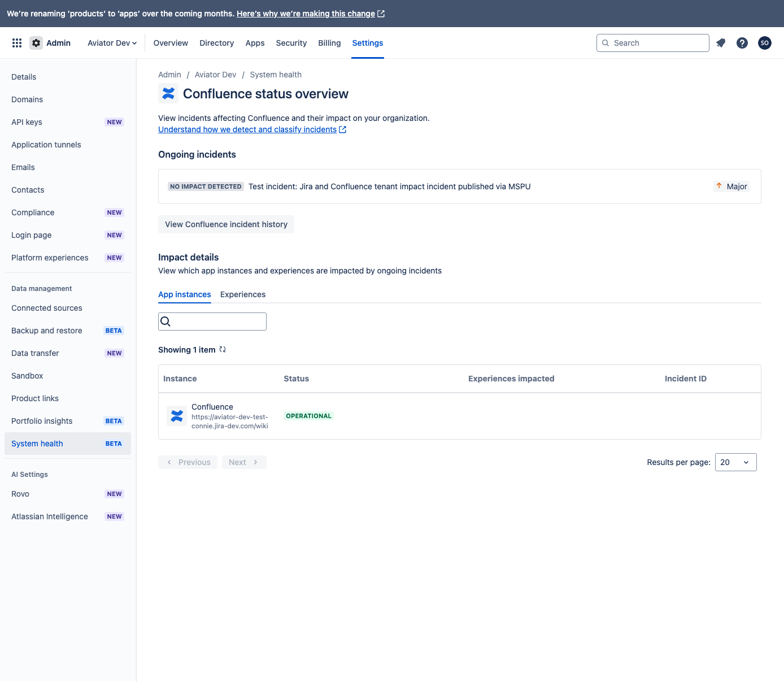Open Application tunnels in the sidebar
This screenshot has height=682, width=784.
(x=68, y=145)
